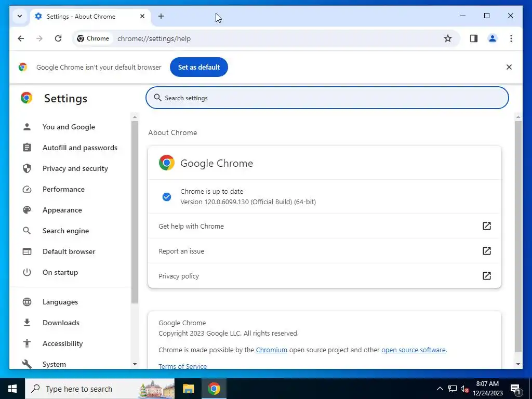
Task: Click the address bar URL chrome://settings/help
Action: [154, 38]
